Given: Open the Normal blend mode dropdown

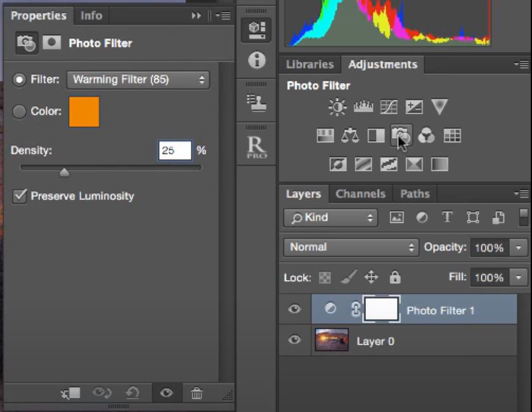Looking at the screenshot, I should [x=351, y=248].
